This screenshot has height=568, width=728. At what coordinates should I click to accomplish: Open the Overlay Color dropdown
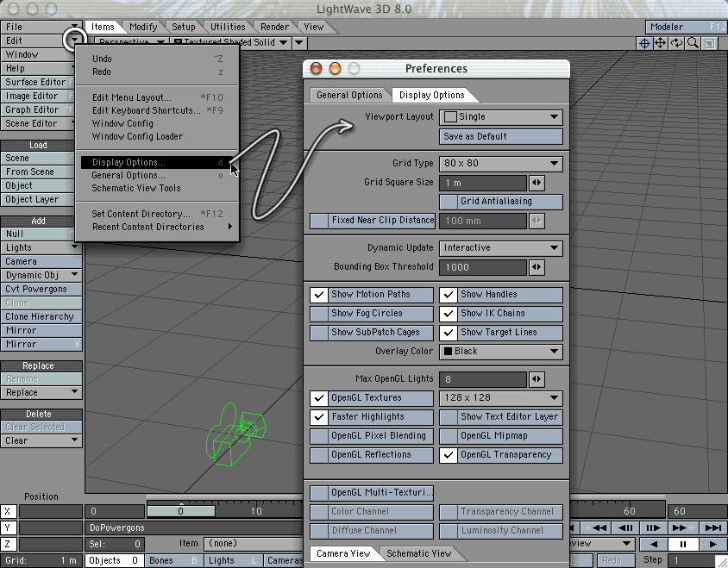click(501, 352)
